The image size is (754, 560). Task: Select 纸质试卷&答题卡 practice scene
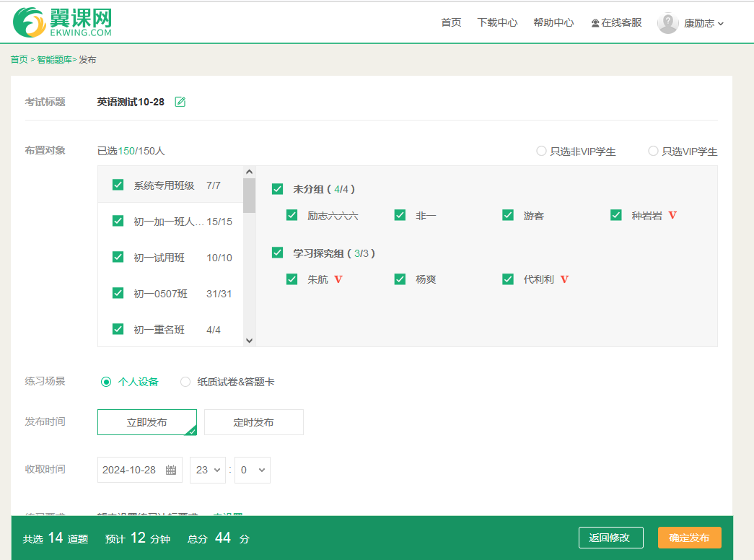185,382
